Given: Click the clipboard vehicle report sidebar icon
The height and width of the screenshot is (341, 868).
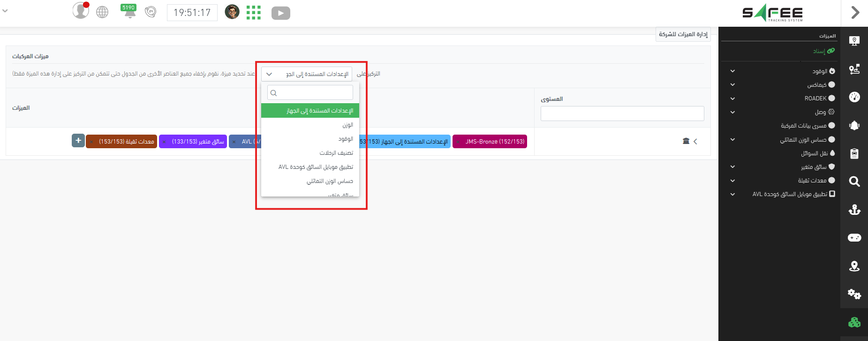Looking at the screenshot, I should [854, 153].
